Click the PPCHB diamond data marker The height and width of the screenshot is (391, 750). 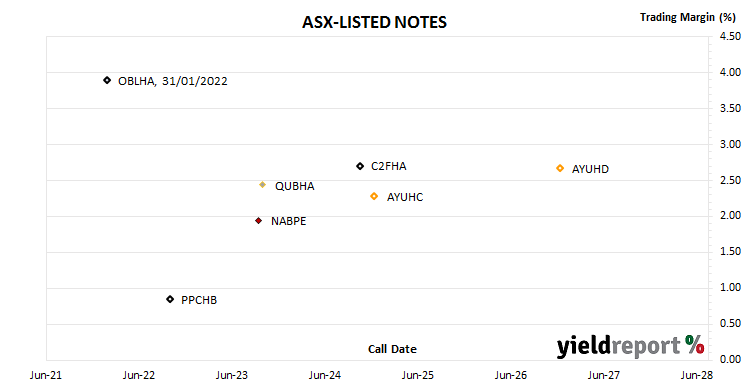coord(170,299)
